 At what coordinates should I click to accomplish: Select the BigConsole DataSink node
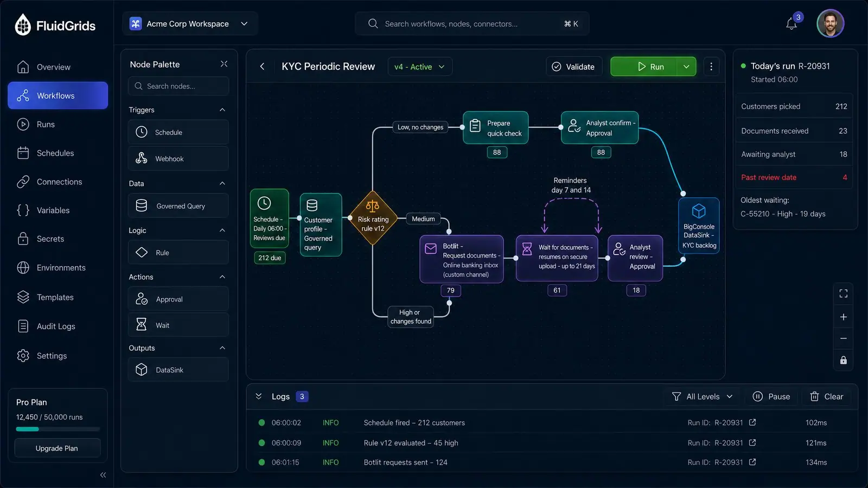699,226
